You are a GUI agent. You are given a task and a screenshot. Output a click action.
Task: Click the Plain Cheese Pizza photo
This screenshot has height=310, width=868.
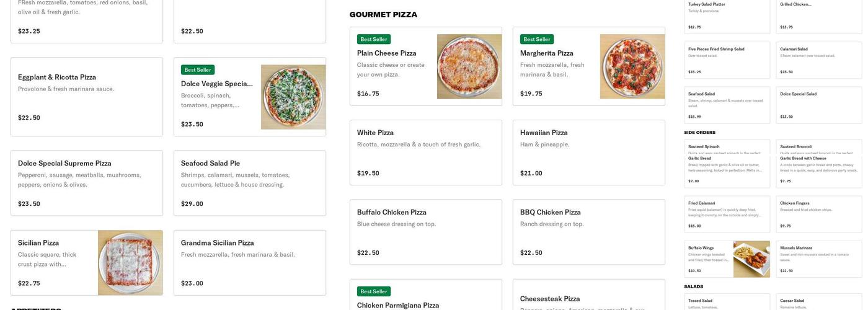click(469, 66)
